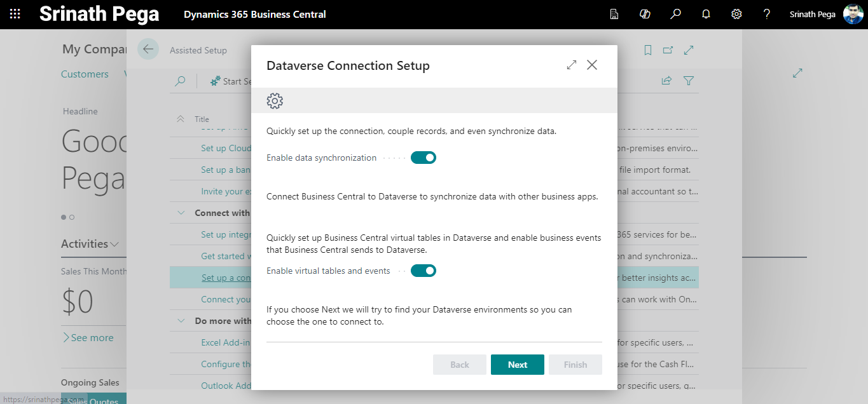Click the Copilot icon in top bar
Screen dimensions: 868x404
(x=645, y=14)
